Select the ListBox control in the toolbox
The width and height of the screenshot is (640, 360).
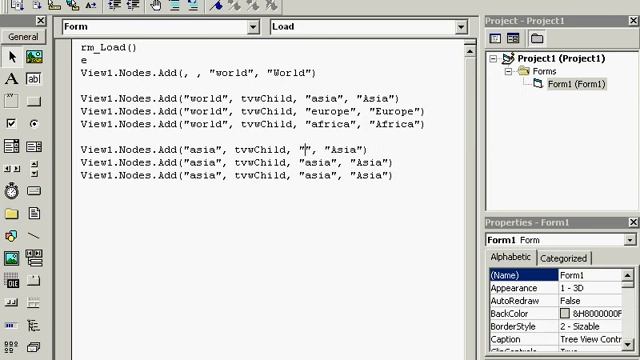pyautogui.click(x=34, y=146)
